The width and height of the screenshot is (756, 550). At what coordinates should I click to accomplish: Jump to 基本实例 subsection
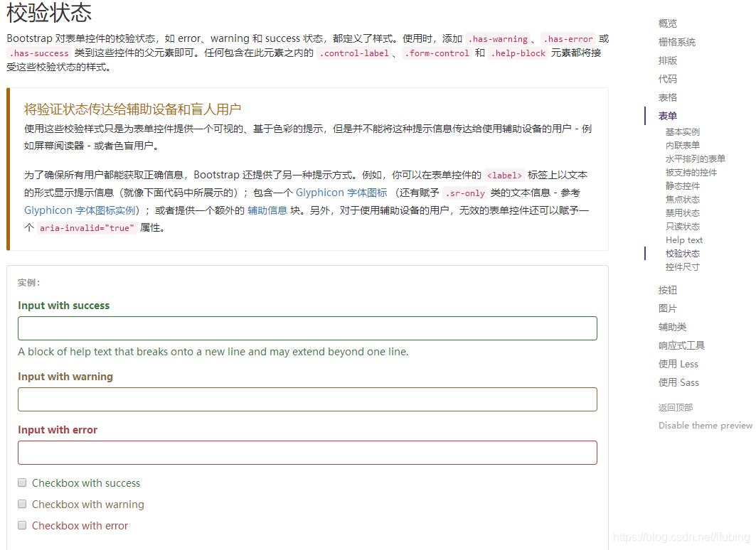683,132
